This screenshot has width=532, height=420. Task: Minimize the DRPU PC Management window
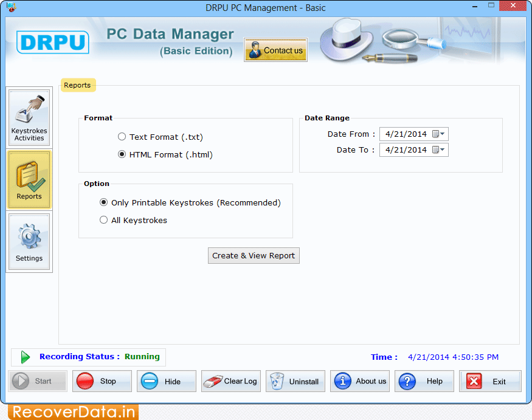click(x=475, y=7)
